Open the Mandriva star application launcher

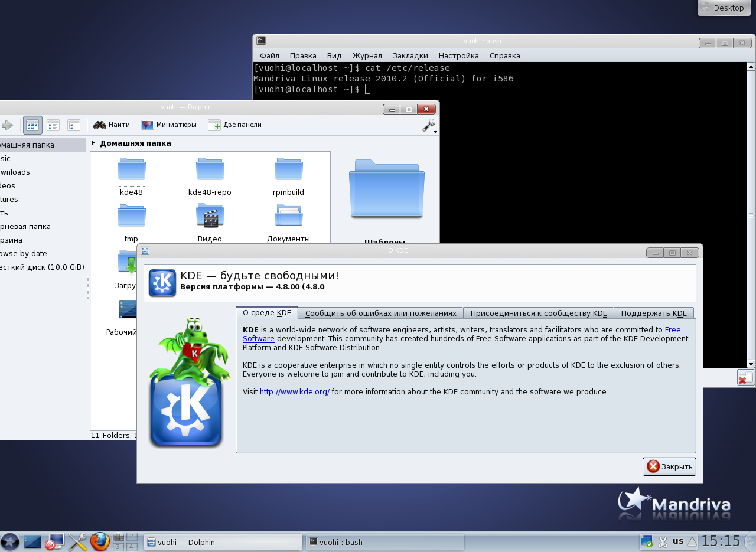point(10,541)
